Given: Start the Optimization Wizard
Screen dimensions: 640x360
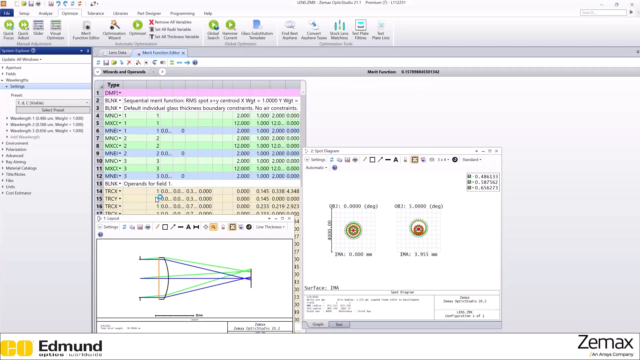Looking at the screenshot, I should pos(114,30).
